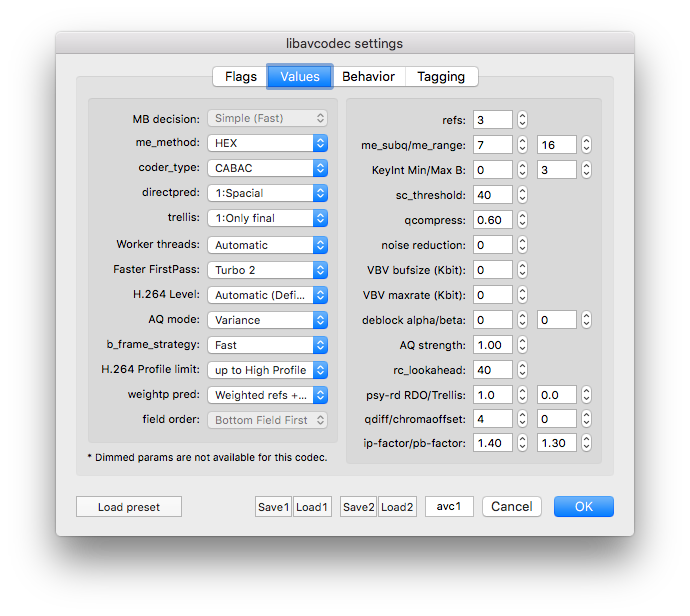Click the pb-factor stepper beside 1.30
The image size is (690, 616).
pos(586,443)
